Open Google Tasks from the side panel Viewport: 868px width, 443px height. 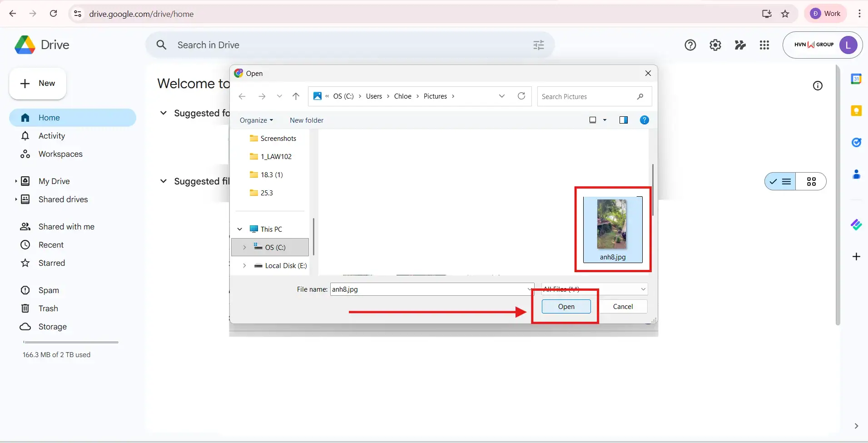(857, 143)
